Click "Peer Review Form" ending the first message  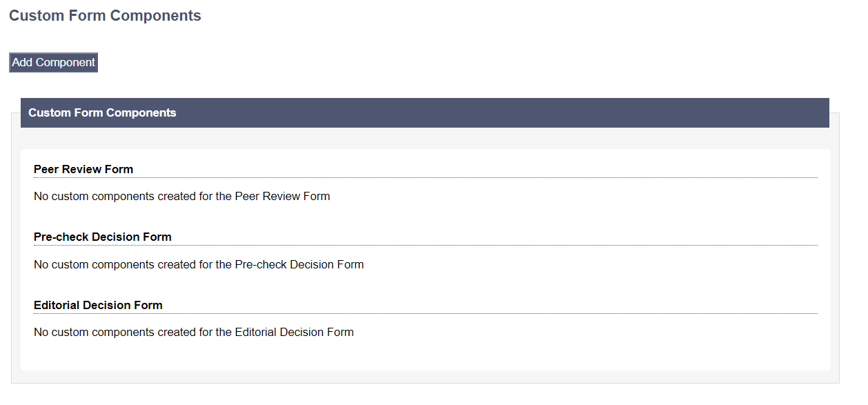point(282,196)
